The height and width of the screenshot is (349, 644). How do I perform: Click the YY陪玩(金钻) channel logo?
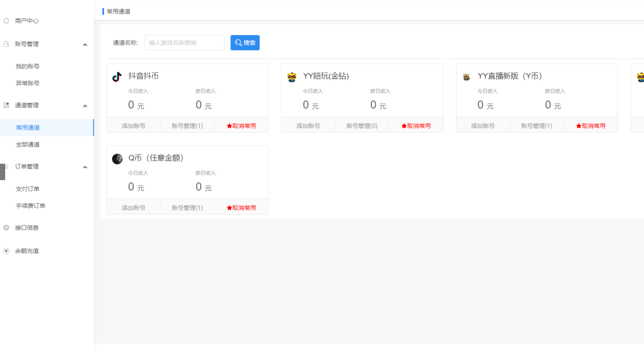[292, 77]
